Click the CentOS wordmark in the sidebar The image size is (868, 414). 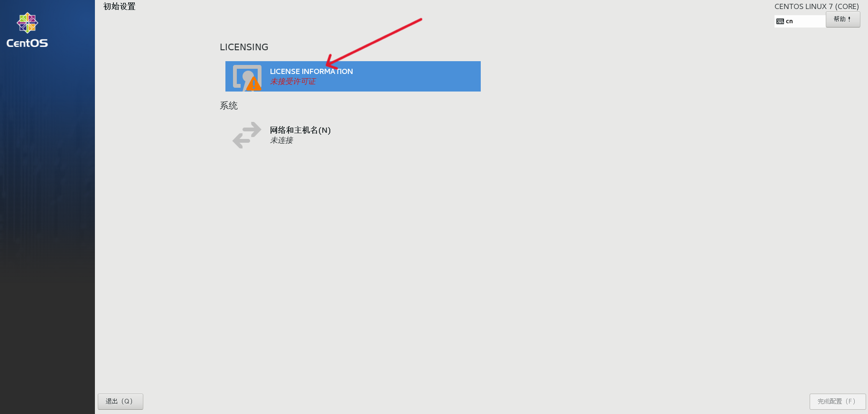[27, 43]
